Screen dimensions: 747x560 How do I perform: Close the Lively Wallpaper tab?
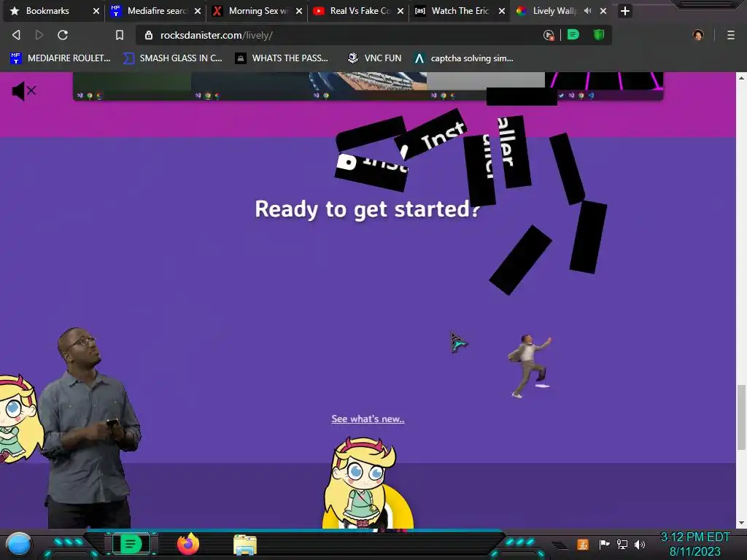pos(603,11)
